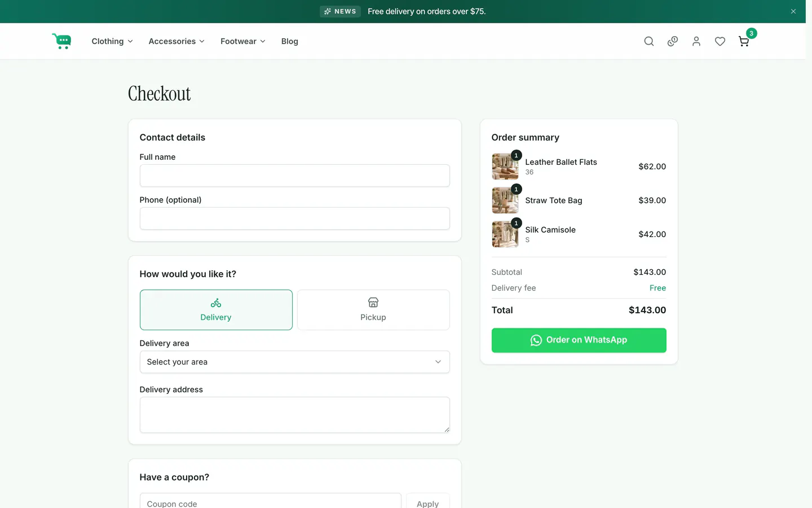Focus the Full name field

[x=295, y=176]
